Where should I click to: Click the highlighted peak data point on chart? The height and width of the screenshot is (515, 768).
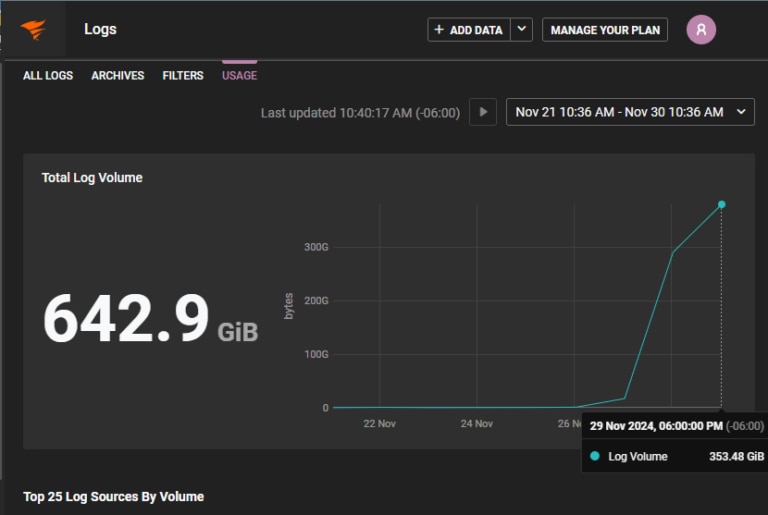point(721,204)
